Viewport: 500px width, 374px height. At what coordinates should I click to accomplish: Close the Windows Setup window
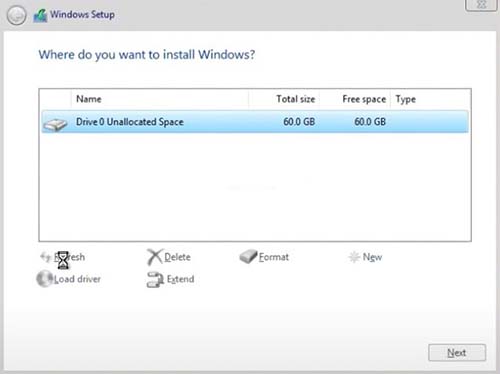(x=481, y=5)
